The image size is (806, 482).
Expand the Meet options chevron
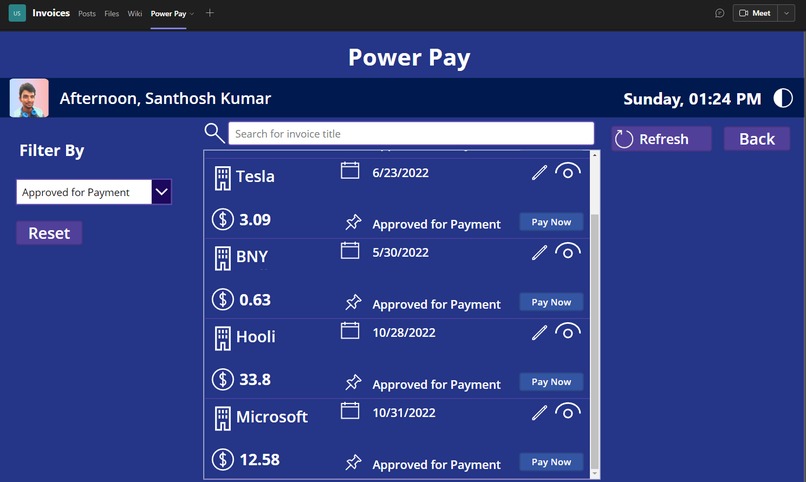pos(786,13)
